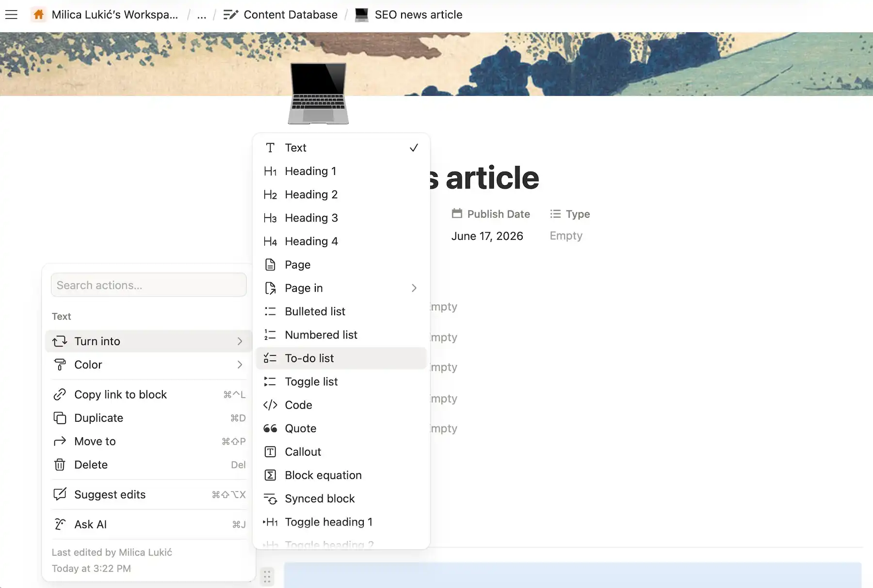Click the Toggle list icon
873x588 pixels.
click(270, 381)
